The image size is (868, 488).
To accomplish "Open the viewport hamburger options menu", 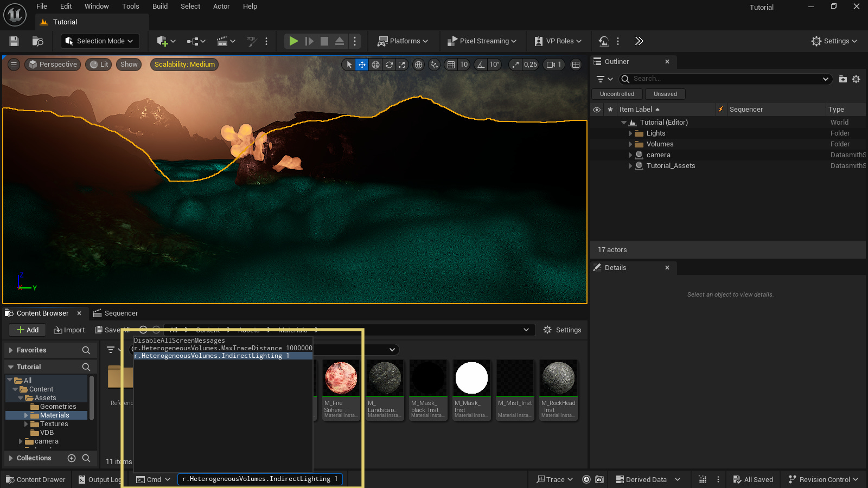I will 14,65.
